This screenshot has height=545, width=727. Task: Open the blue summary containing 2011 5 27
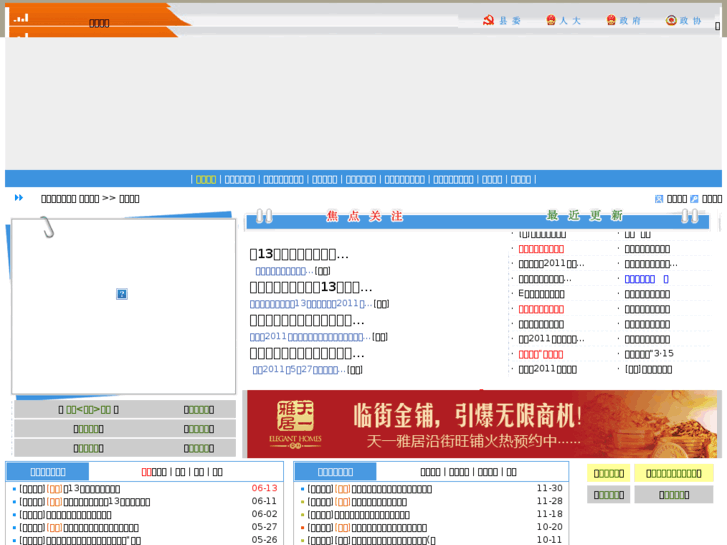click(299, 370)
